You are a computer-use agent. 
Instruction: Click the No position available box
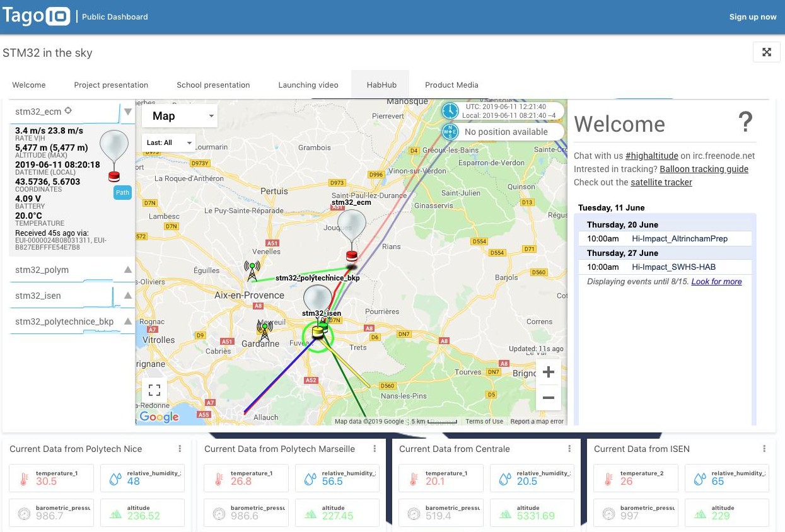pyautogui.click(x=503, y=132)
